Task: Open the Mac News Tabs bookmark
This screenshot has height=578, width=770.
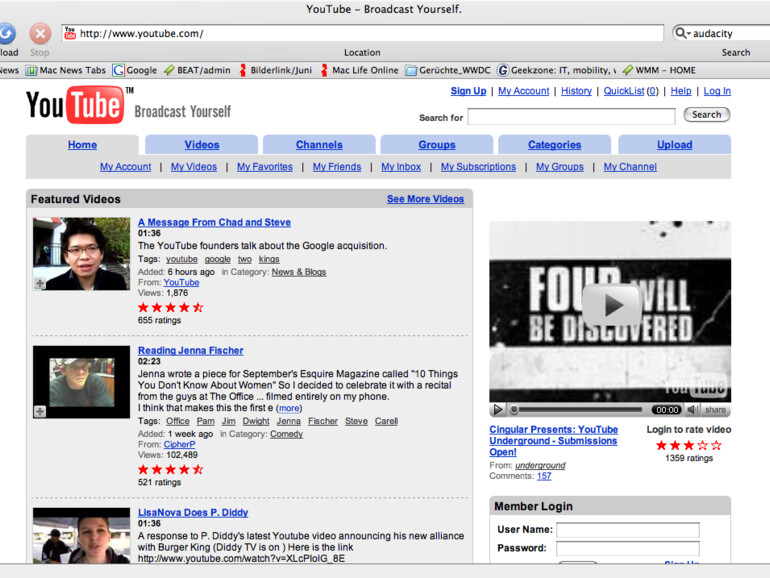Action: pyautogui.click(x=66, y=70)
